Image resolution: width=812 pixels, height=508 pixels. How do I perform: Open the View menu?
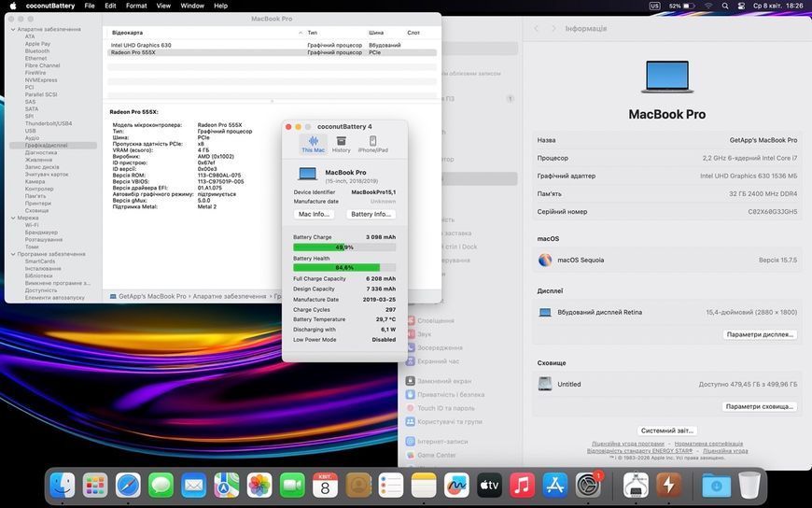coord(163,6)
